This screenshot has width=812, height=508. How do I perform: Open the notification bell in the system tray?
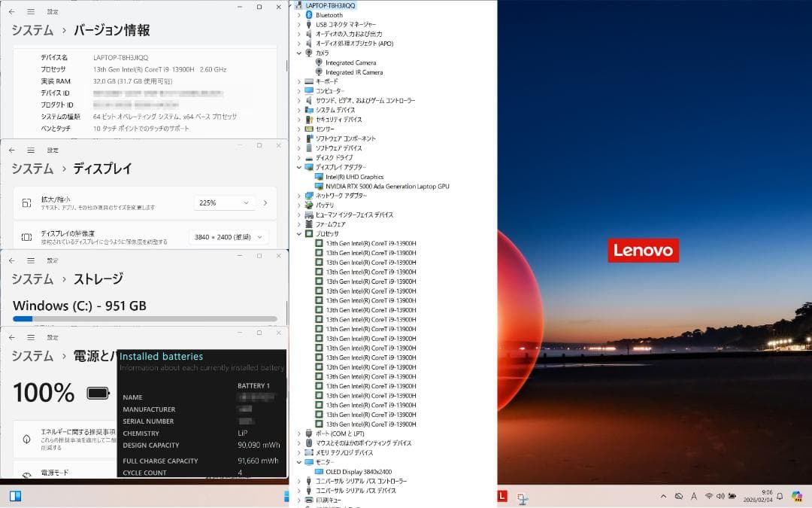781,497
